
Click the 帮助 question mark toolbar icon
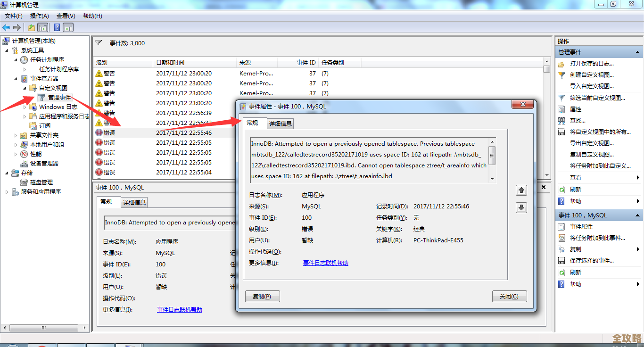pos(57,27)
